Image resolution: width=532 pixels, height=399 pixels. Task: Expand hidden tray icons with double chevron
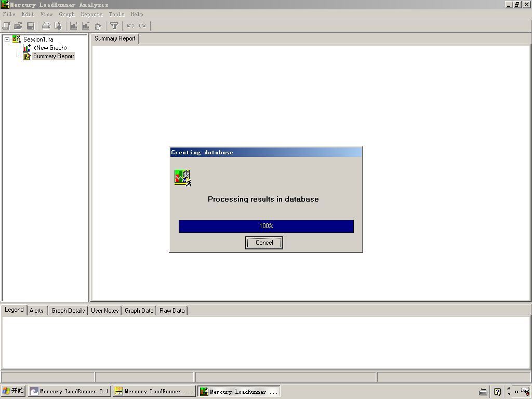(x=516, y=392)
